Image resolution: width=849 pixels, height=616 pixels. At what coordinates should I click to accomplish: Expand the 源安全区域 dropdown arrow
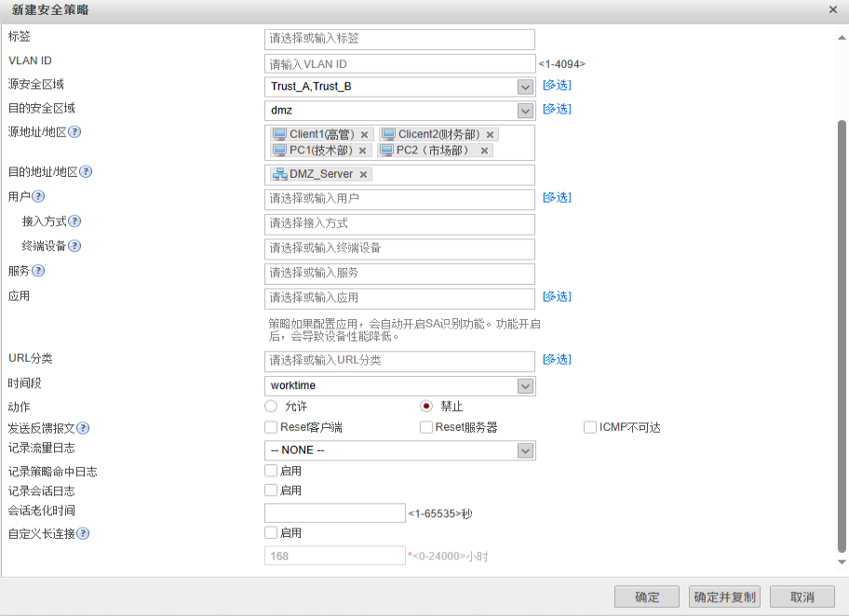click(525, 87)
